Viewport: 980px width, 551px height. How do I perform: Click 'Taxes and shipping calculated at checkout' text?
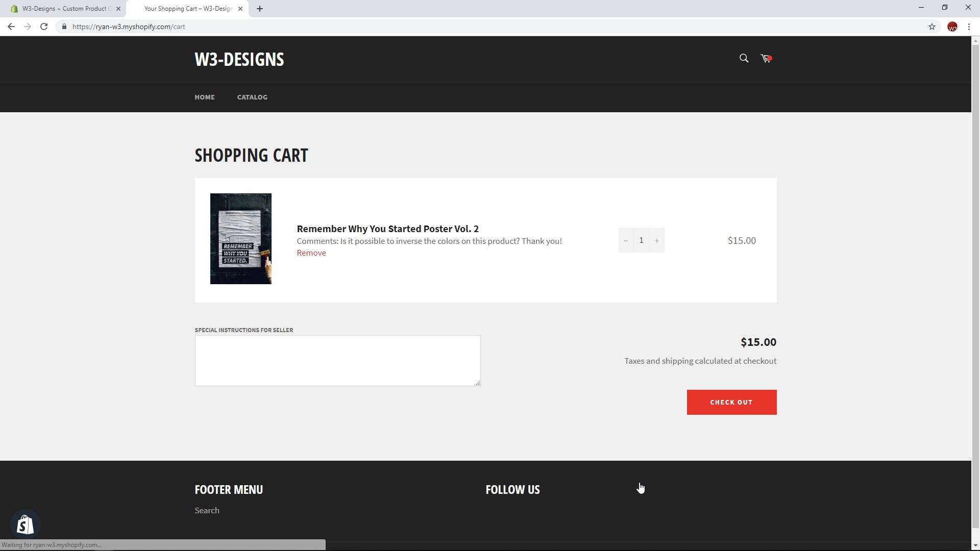point(700,361)
